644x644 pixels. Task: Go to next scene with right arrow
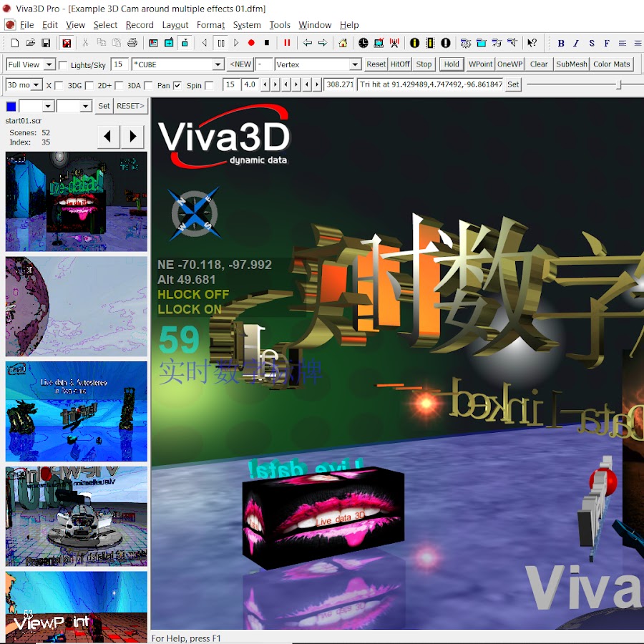132,137
